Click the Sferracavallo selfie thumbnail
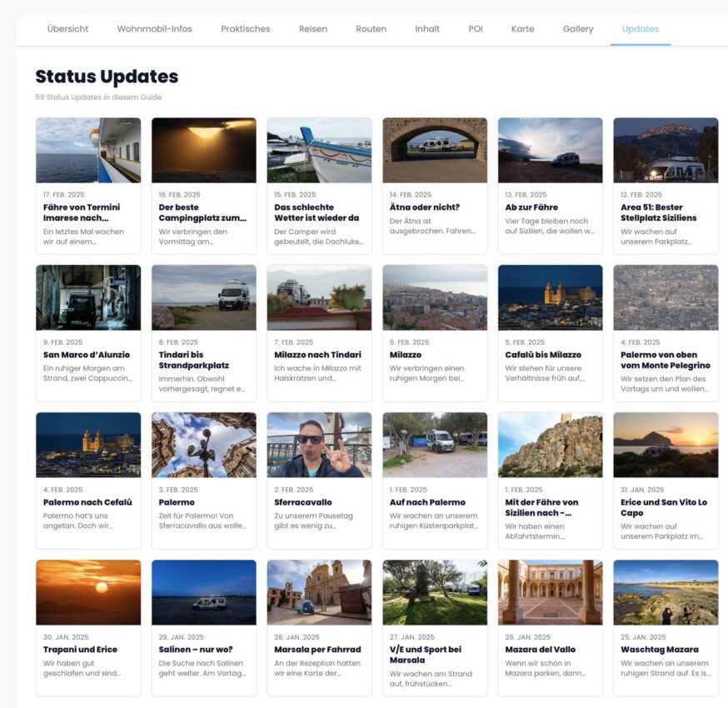728x708 pixels. [319, 445]
